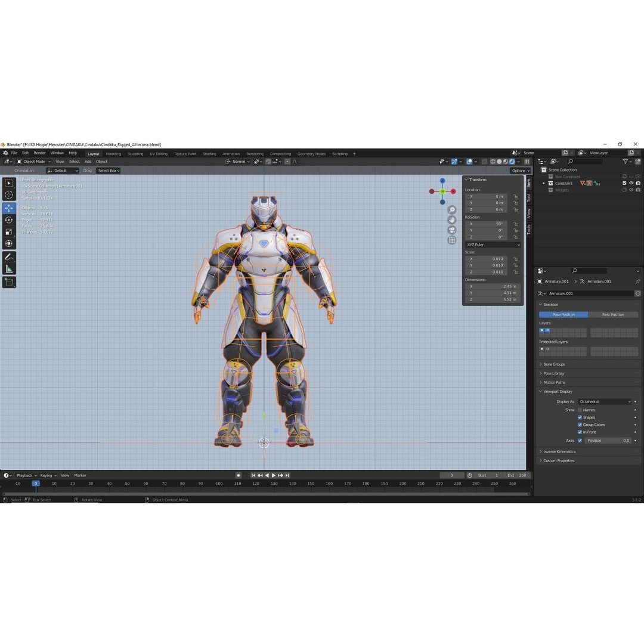This screenshot has width=644, height=644.
Task: Toggle viewport gizmos button
Action: point(454,162)
